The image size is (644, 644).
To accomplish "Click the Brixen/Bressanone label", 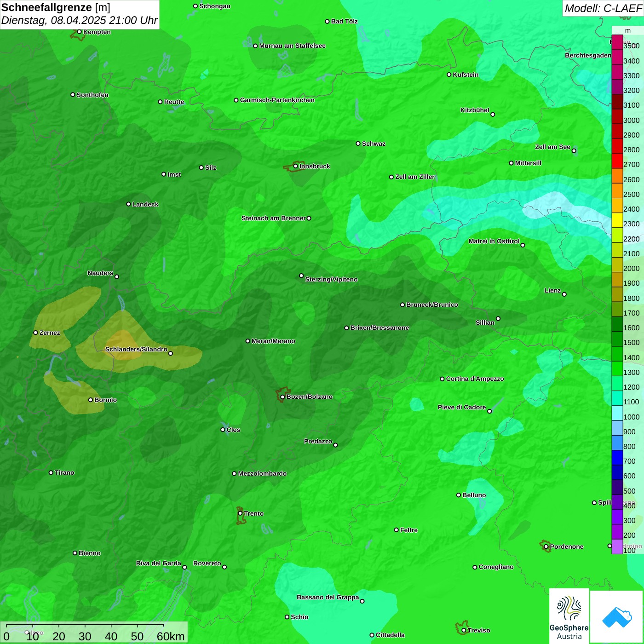I will tap(379, 328).
